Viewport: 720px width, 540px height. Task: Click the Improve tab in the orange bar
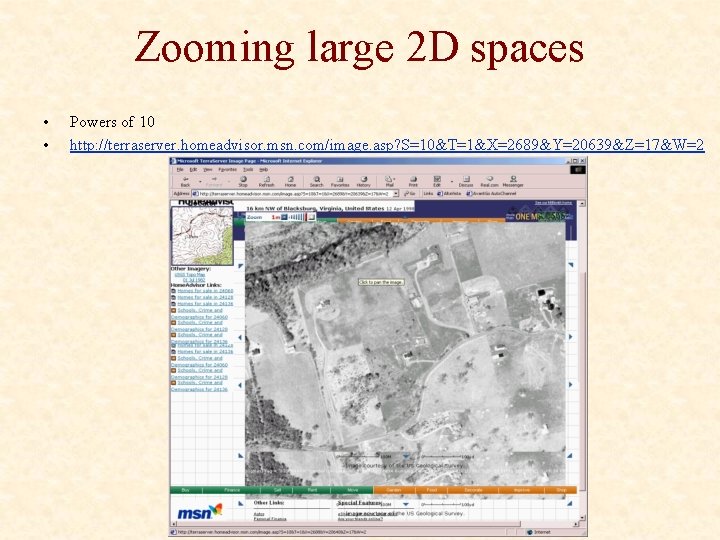522,490
